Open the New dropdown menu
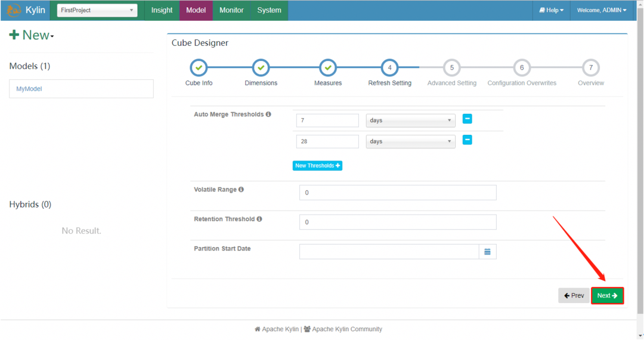 (x=31, y=35)
